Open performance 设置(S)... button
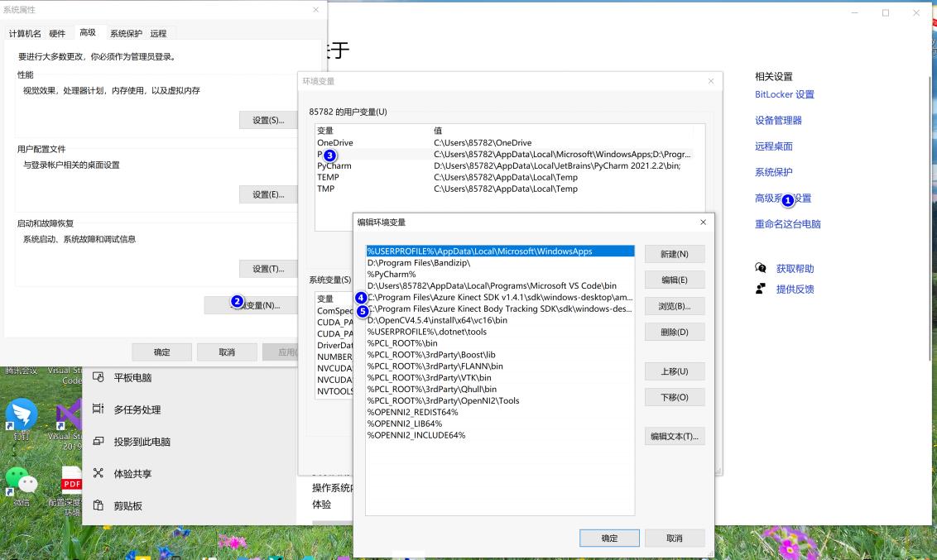 pos(268,120)
